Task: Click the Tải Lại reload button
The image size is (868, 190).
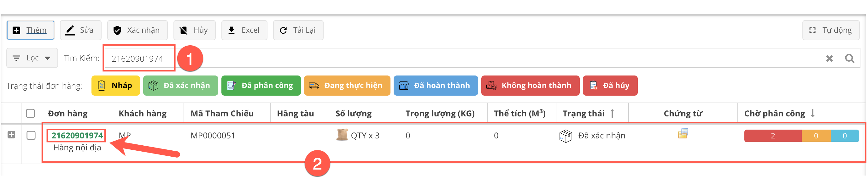Action: click(298, 30)
